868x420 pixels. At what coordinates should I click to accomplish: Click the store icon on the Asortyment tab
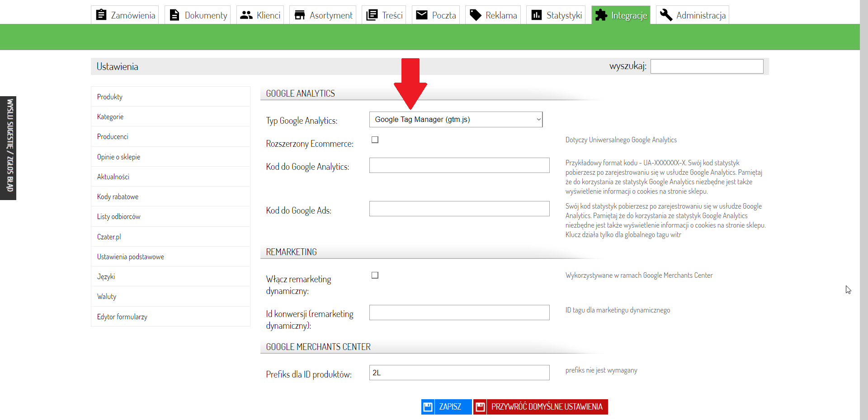pos(299,15)
